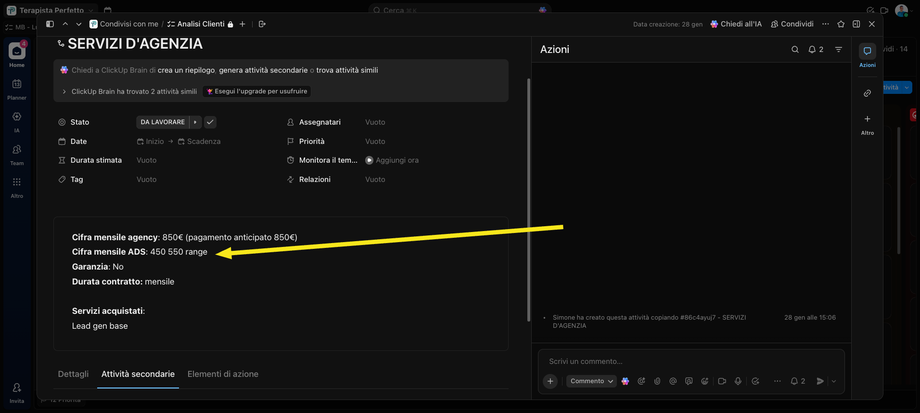Expand ClickUp Brain similar tasks row
Image resolution: width=920 pixels, height=413 pixels.
(x=64, y=92)
